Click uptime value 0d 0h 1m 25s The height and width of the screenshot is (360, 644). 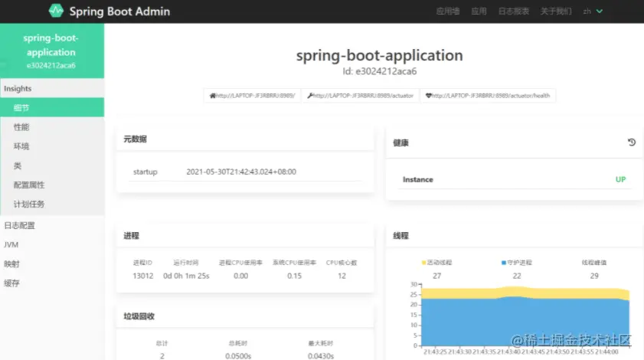click(186, 276)
